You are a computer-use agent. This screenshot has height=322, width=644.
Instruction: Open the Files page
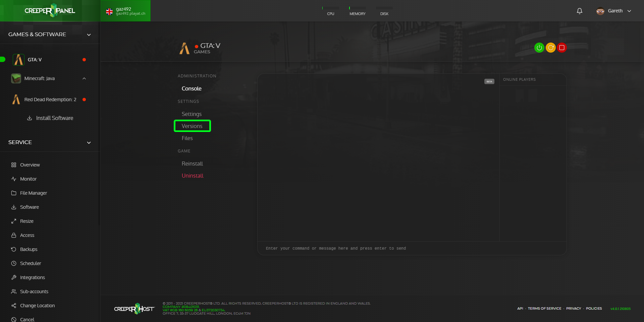[x=187, y=138]
